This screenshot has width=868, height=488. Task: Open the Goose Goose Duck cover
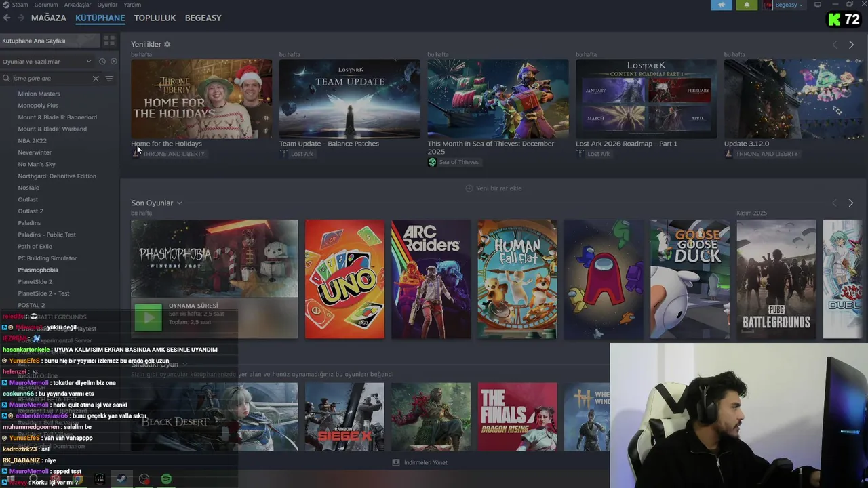[x=690, y=279]
